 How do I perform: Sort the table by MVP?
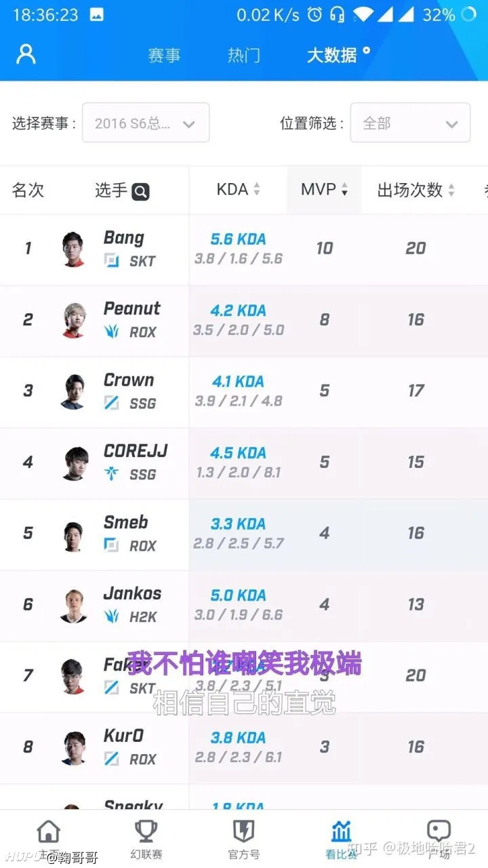point(324,190)
